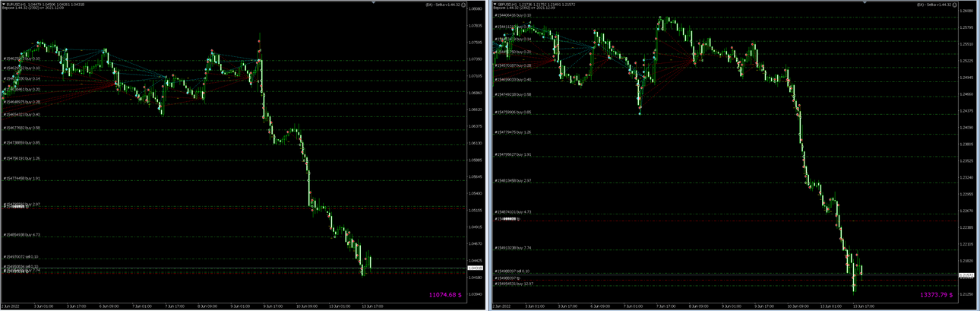Click current price tag 1.21572 on GBPUSD scale
The height and width of the screenshot is (311, 980).
pyautogui.click(x=967, y=275)
